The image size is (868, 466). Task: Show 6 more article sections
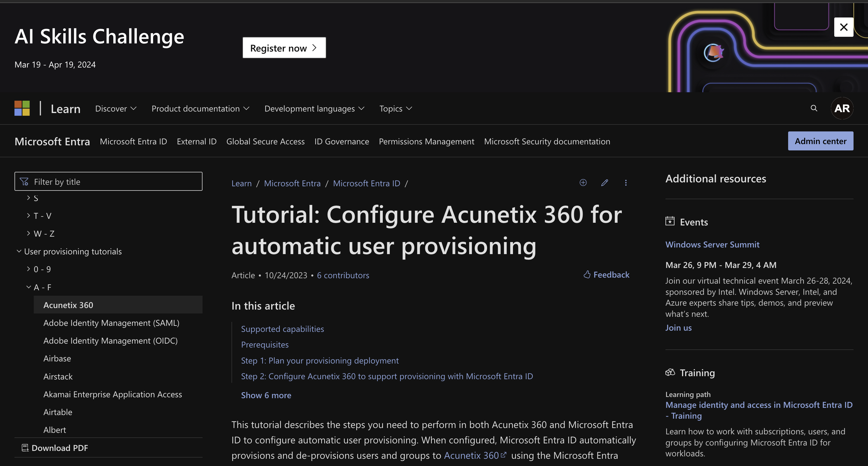click(266, 395)
